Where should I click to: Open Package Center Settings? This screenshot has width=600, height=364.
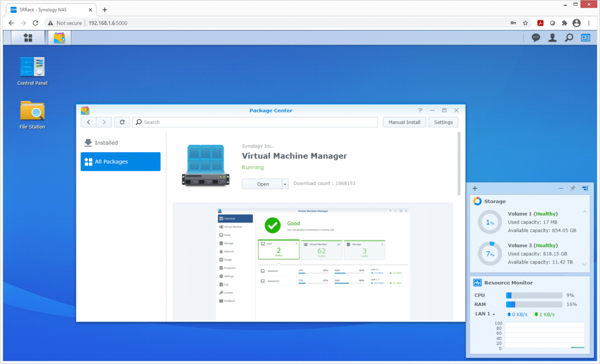coord(443,122)
